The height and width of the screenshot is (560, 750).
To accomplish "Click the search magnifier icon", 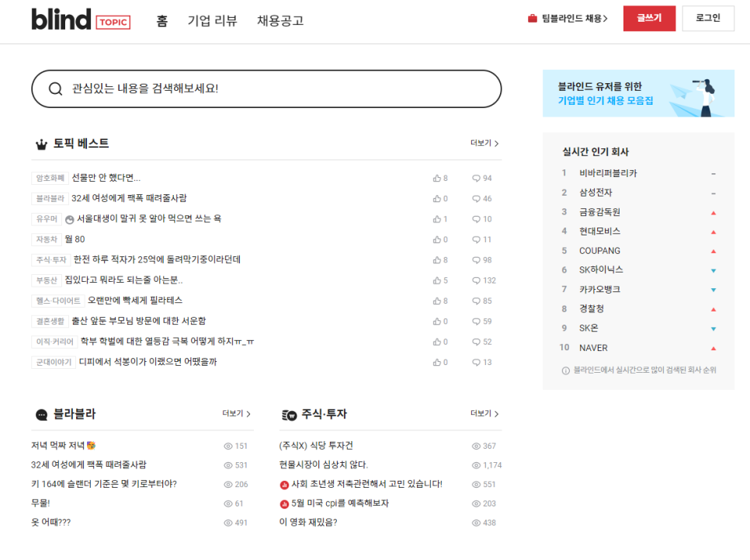I will pyautogui.click(x=55, y=89).
